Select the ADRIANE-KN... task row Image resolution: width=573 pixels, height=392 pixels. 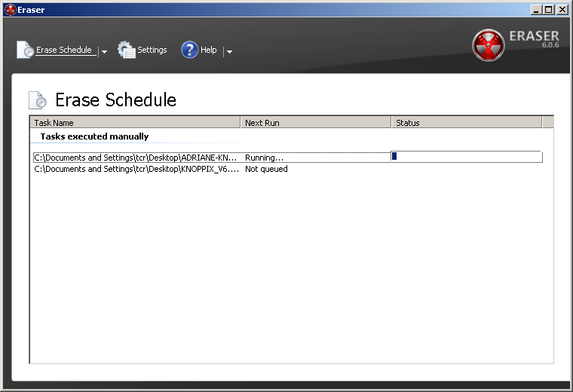tap(287, 158)
